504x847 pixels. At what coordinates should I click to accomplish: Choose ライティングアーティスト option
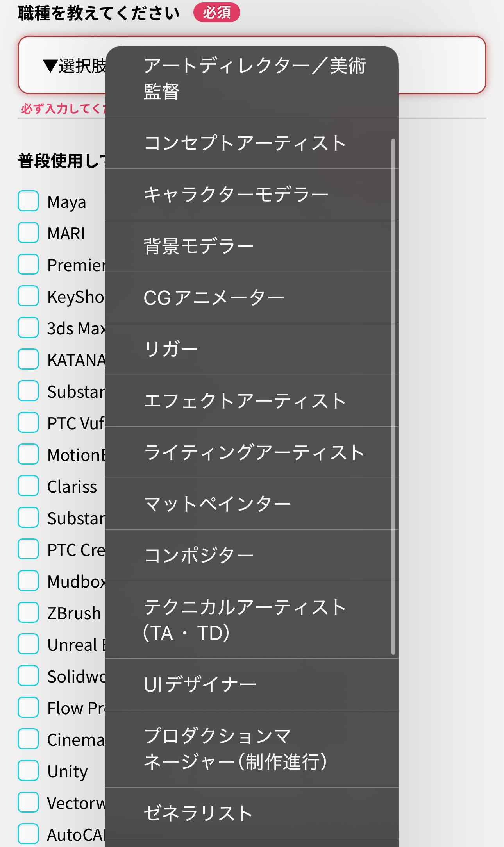[252, 452]
